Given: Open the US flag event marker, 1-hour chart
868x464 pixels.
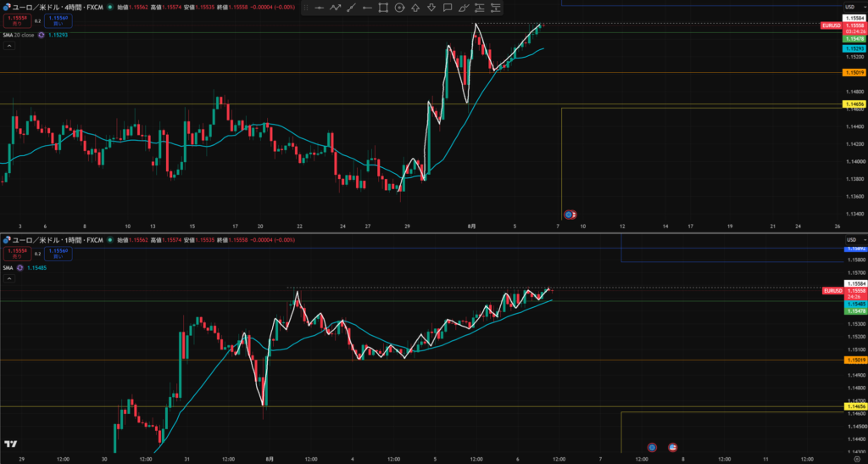Looking at the screenshot, I should pos(672,447).
